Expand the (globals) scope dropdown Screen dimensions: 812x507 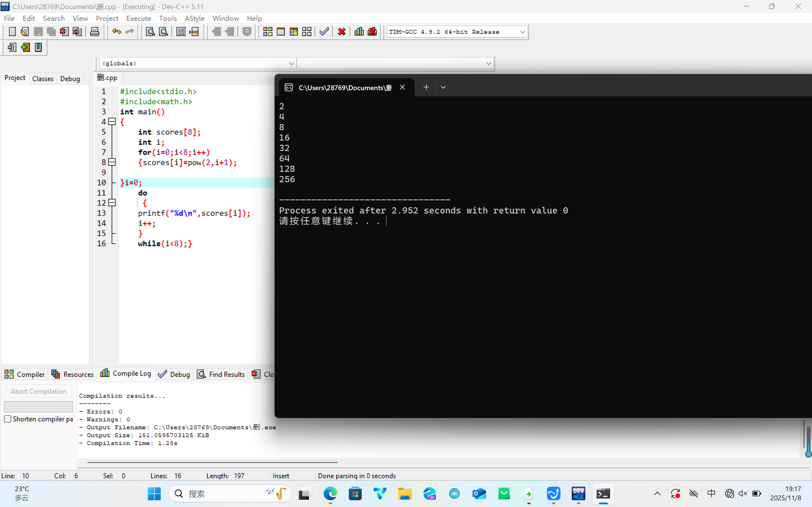click(291, 63)
